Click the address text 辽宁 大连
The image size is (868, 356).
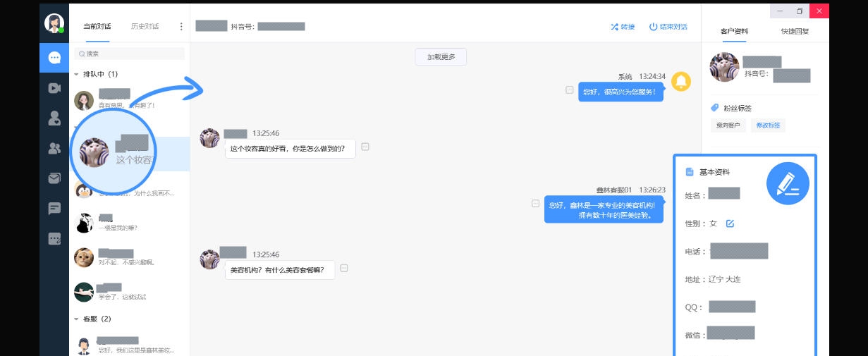724,280
